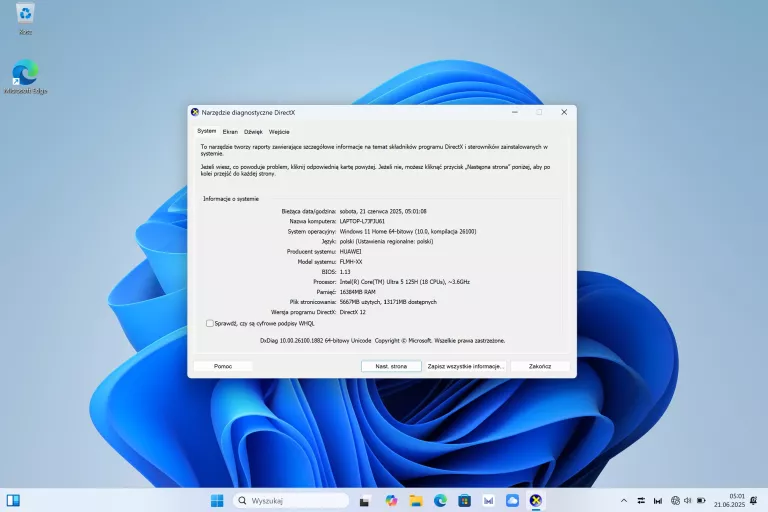Enable the WHQL digital signatures checkbox
Screen dimensions: 768x512
210,323
